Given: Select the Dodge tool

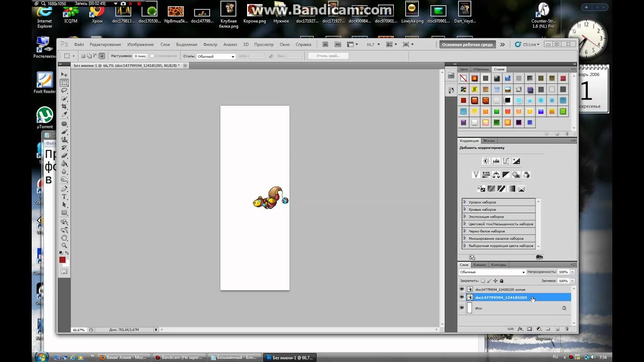Looking at the screenshot, I should pyautogui.click(x=64, y=180).
